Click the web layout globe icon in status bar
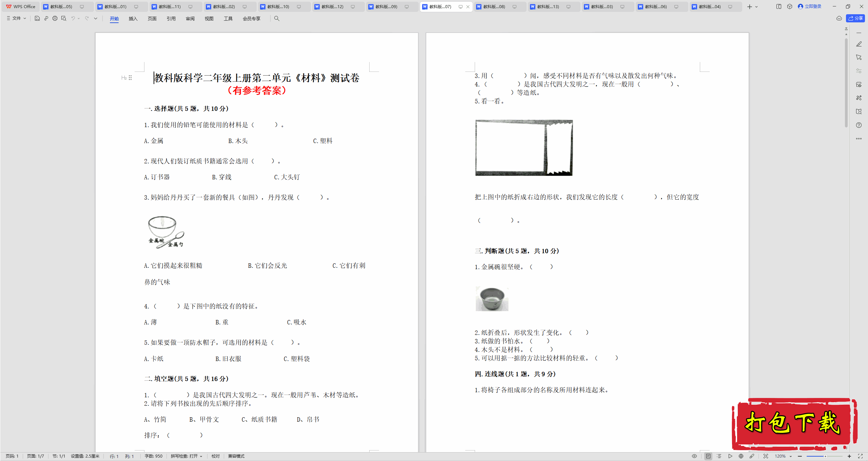The width and height of the screenshot is (868, 461). (x=741, y=456)
